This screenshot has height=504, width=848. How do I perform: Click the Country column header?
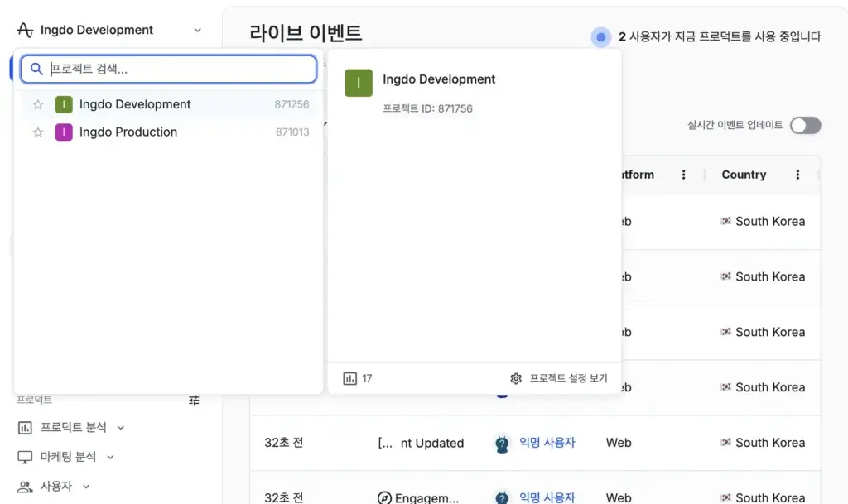tap(744, 175)
